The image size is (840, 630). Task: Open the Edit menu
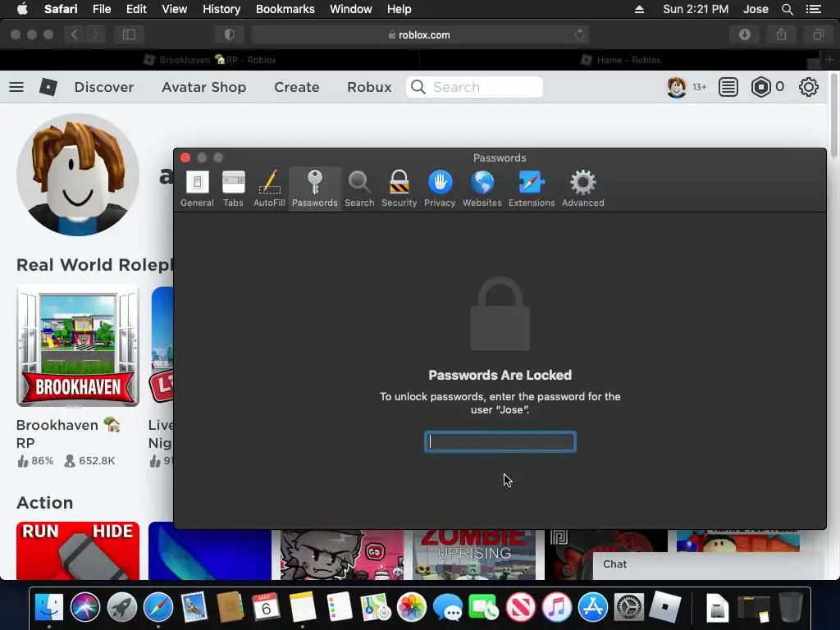tap(136, 9)
